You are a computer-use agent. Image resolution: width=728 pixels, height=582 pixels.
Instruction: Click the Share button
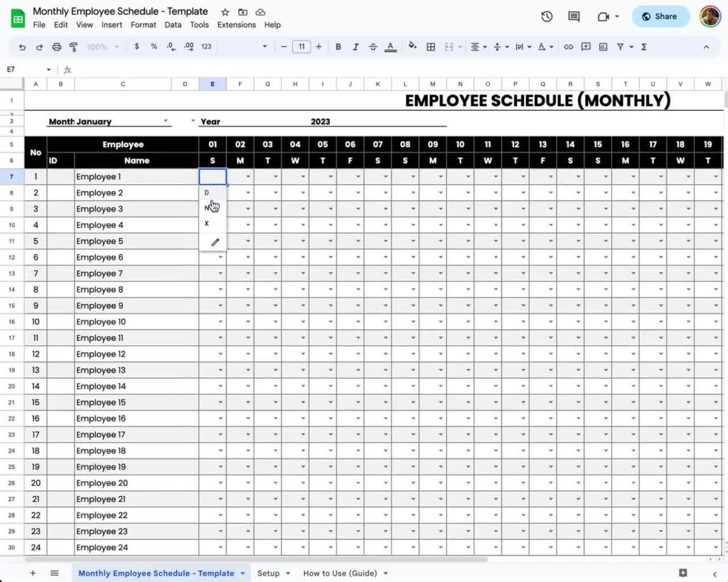660,16
